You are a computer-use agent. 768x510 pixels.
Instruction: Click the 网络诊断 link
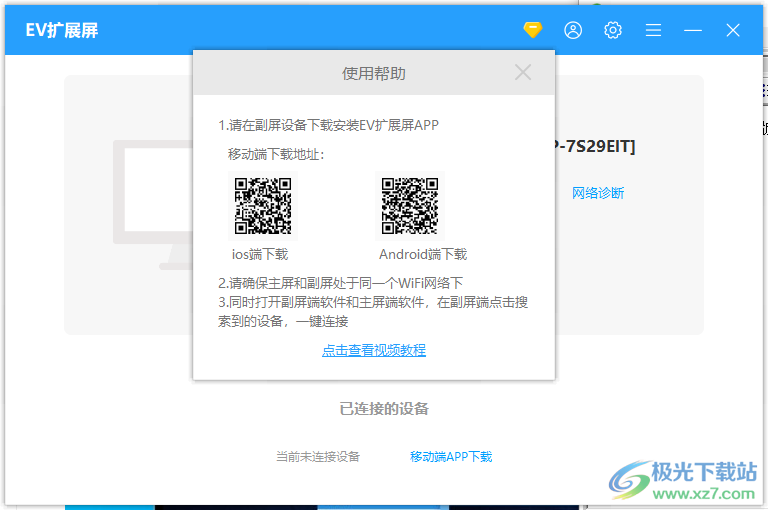click(x=598, y=193)
